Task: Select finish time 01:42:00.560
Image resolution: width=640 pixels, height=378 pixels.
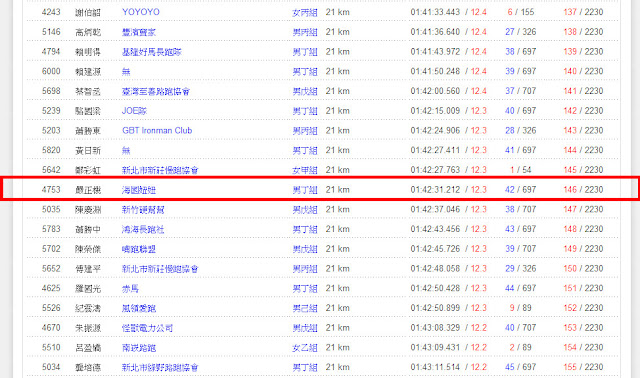Action: 435,91
